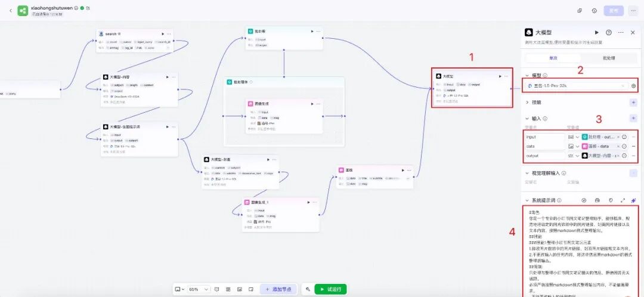Edit the input variable name field

[x=545, y=137]
